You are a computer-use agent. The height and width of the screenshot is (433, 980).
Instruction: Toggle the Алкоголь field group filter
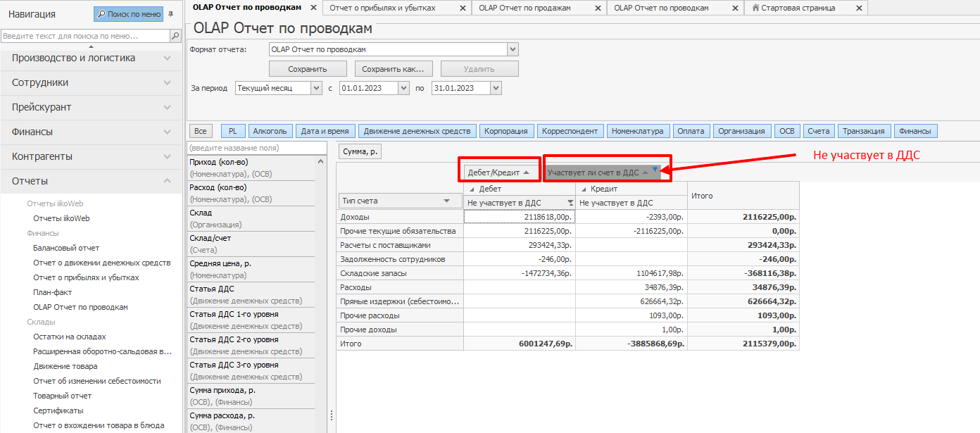(270, 131)
